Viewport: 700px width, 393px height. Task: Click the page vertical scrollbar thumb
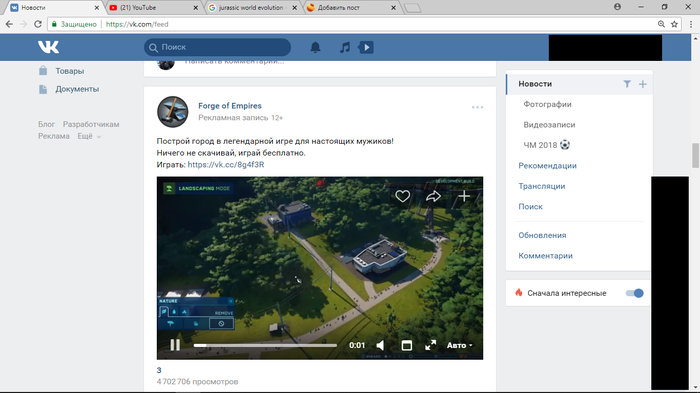(x=695, y=155)
